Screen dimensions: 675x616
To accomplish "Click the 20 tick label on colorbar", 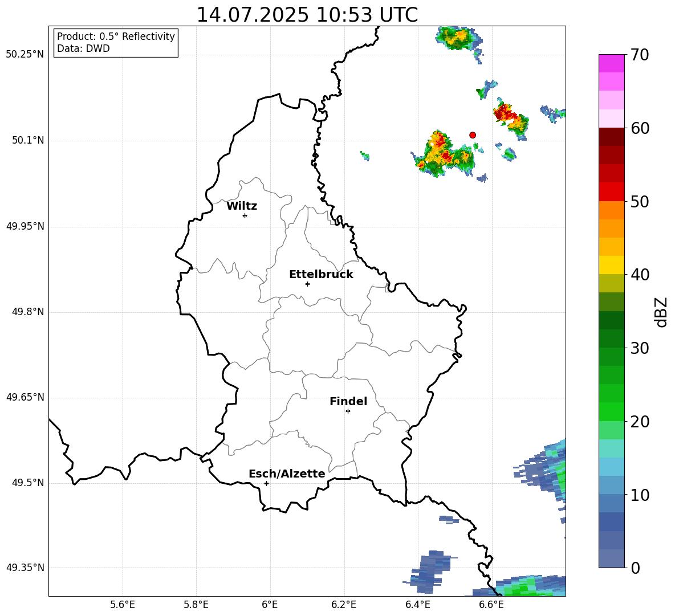I will (640, 422).
